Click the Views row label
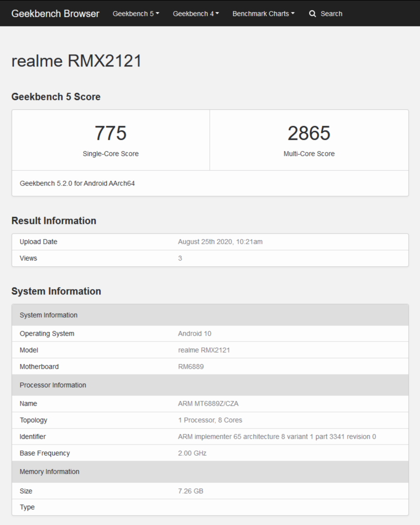Screen dimensions: 420x525 click(x=28, y=258)
